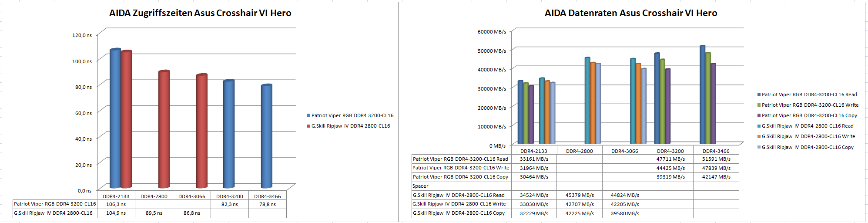
Task: Click the red DDR4-2133 bar in Zugriffszeiten chart
Action: (x=126, y=119)
